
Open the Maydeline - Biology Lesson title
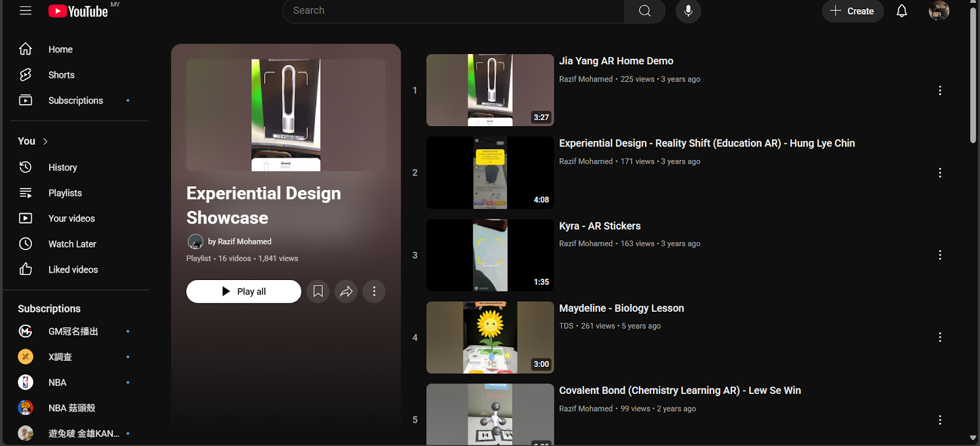pos(622,308)
